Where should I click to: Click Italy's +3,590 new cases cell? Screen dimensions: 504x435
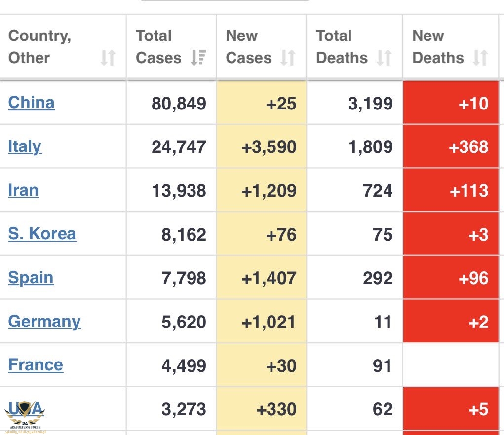pyautogui.click(x=269, y=147)
